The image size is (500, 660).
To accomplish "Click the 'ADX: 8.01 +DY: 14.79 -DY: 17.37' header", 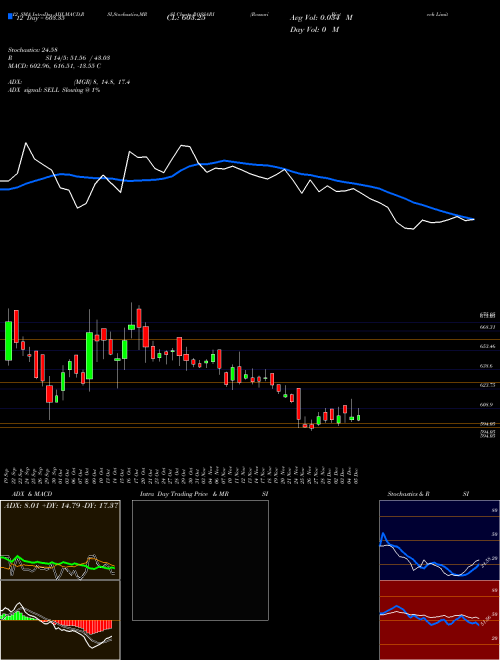I will pyautogui.click(x=61, y=505).
